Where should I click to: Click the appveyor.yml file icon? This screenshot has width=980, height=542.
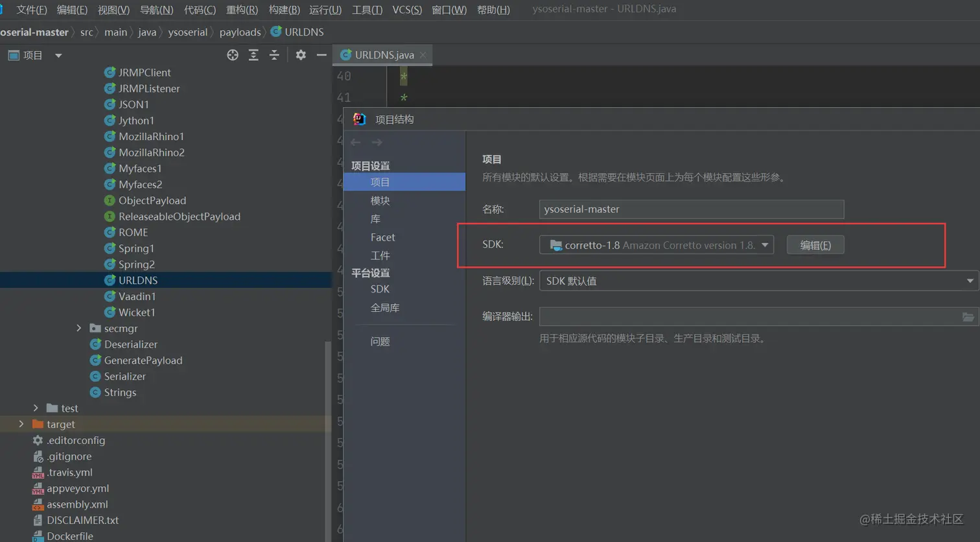point(38,488)
